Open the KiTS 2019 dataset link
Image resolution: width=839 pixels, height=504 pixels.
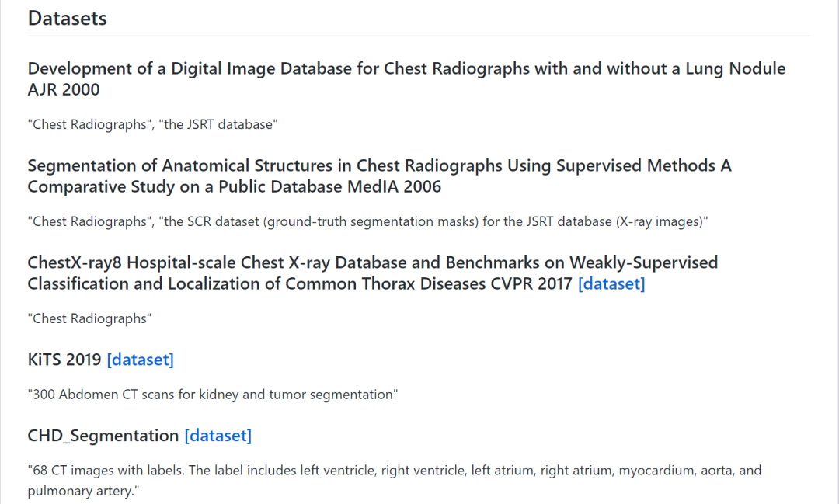[140, 360]
